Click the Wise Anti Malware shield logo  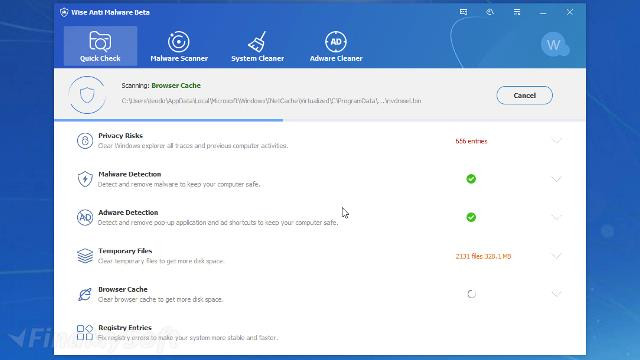click(x=64, y=12)
